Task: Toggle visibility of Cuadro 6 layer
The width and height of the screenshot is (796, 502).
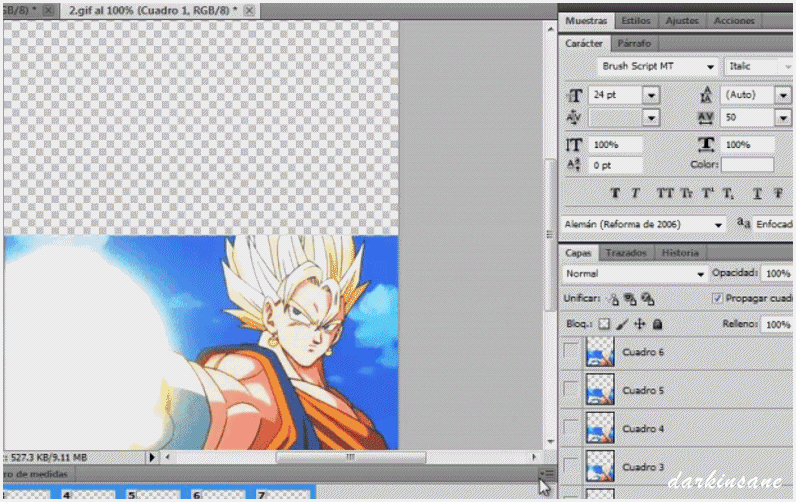Action: click(x=571, y=351)
